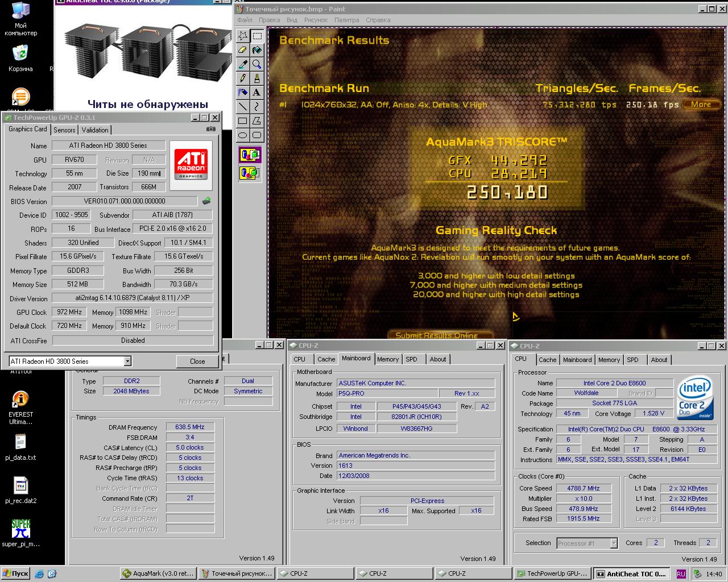Image resolution: width=728 pixels, height=582 pixels.
Task: Select the Text tool in Paint
Action: (x=257, y=92)
